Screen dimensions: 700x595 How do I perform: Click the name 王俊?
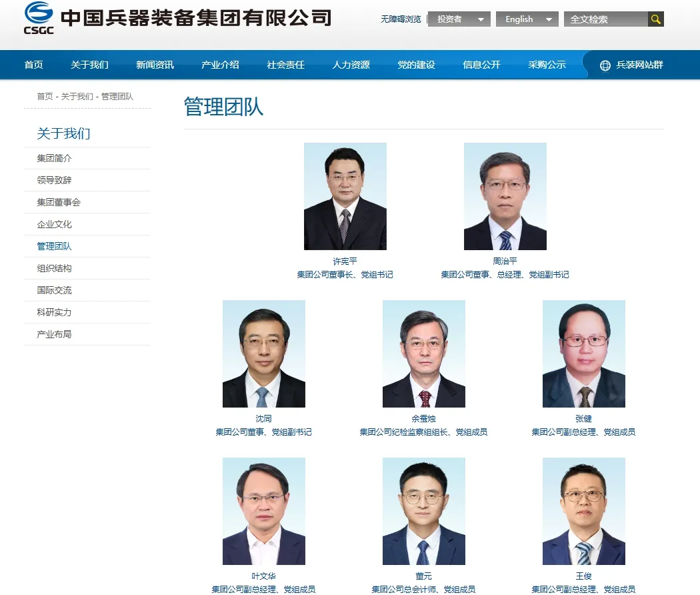pyautogui.click(x=583, y=576)
